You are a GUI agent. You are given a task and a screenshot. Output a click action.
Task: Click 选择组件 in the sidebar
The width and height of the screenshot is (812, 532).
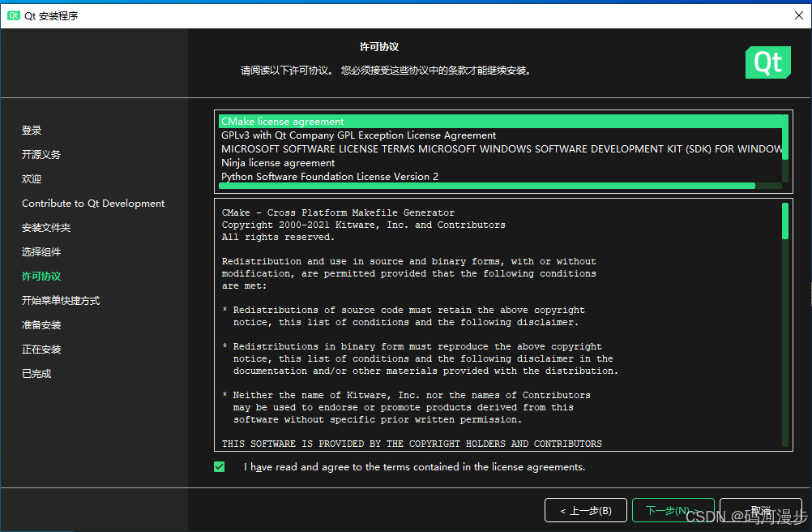41,251
